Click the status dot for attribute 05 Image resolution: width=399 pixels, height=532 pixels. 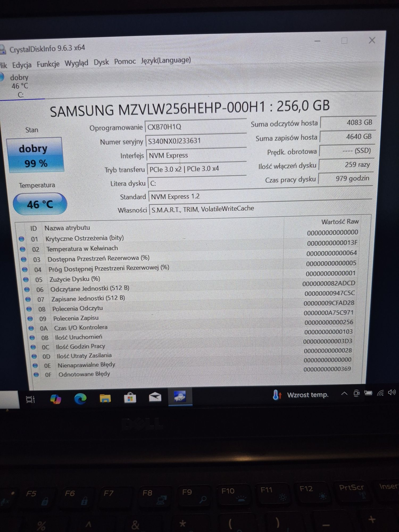[26, 280]
